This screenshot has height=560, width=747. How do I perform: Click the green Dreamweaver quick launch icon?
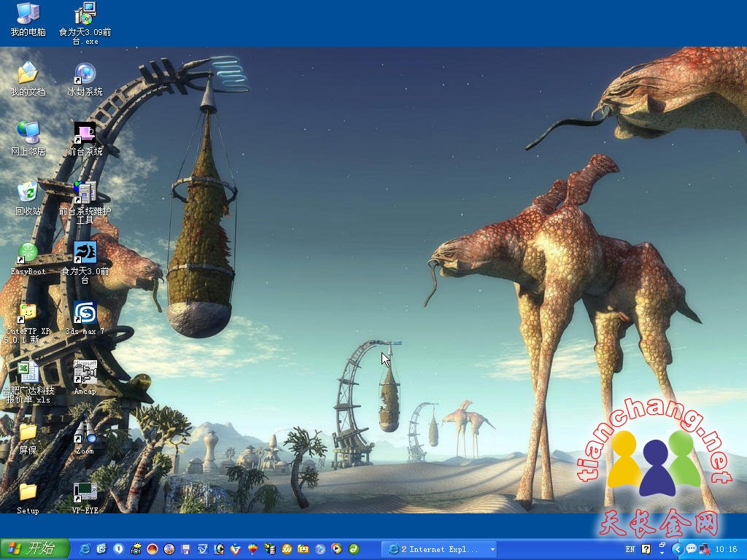(x=353, y=549)
